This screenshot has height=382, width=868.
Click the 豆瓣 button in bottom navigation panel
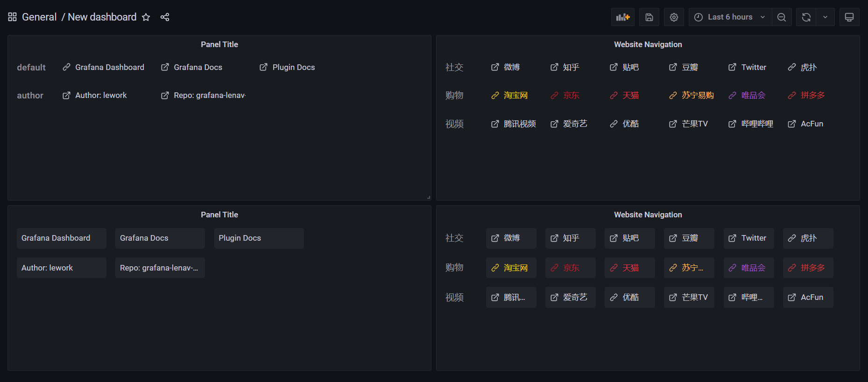point(689,238)
